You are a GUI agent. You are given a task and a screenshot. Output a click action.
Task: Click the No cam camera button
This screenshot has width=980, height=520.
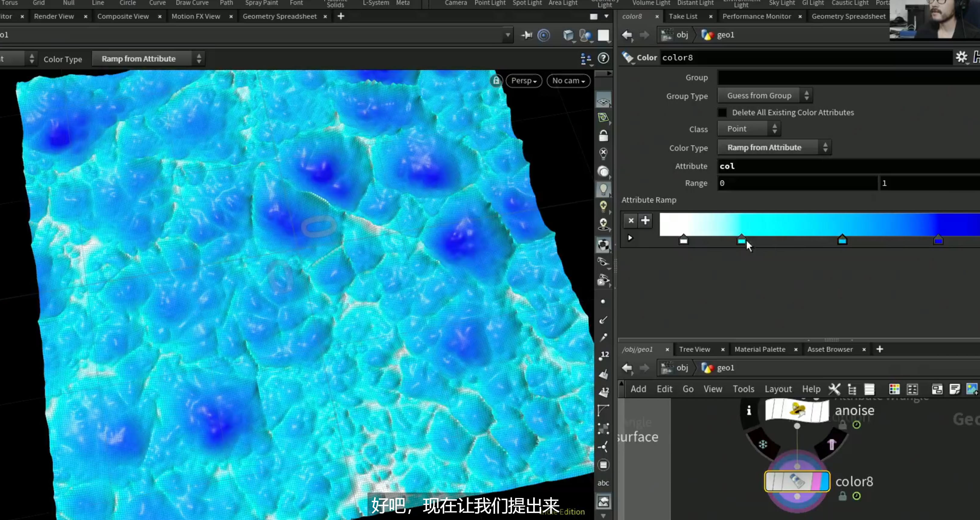tap(568, 81)
